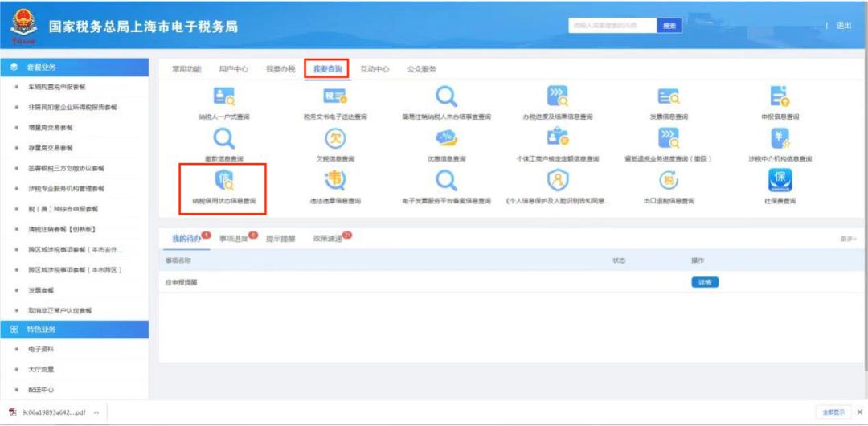The height and width of the screenshot is (426, 868).
Task: Switch to 我要办税 tab
Action: 280,69
